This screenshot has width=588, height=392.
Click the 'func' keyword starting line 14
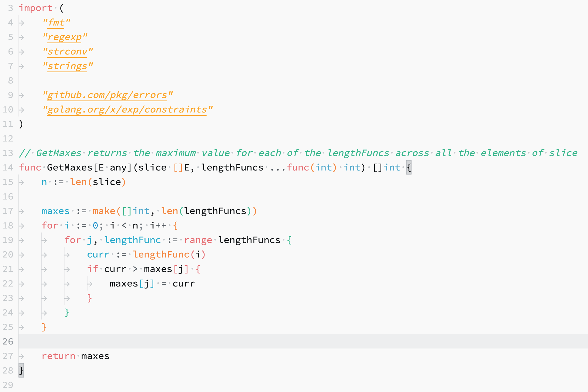tap(30, 167)
